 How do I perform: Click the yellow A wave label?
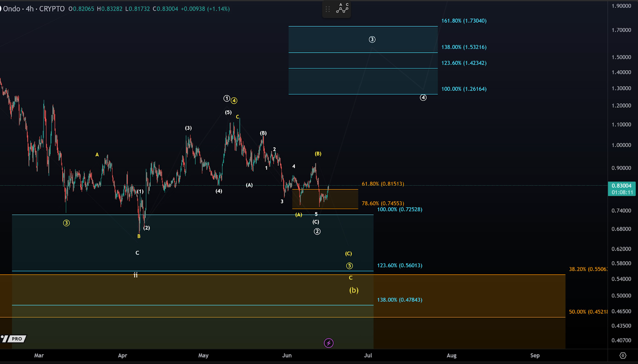[97, 155]
